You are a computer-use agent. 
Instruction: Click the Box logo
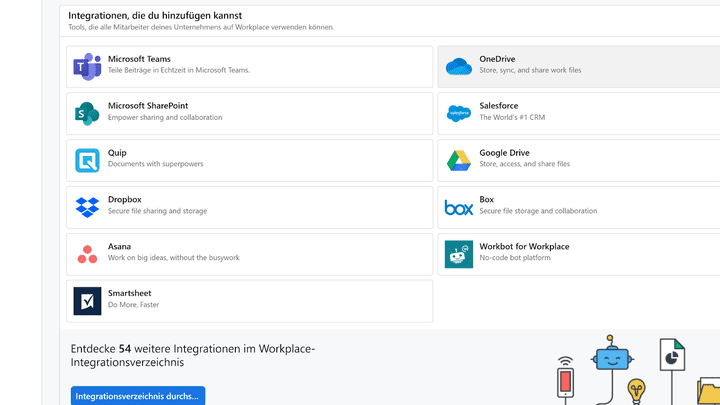[x=459, y=208]
